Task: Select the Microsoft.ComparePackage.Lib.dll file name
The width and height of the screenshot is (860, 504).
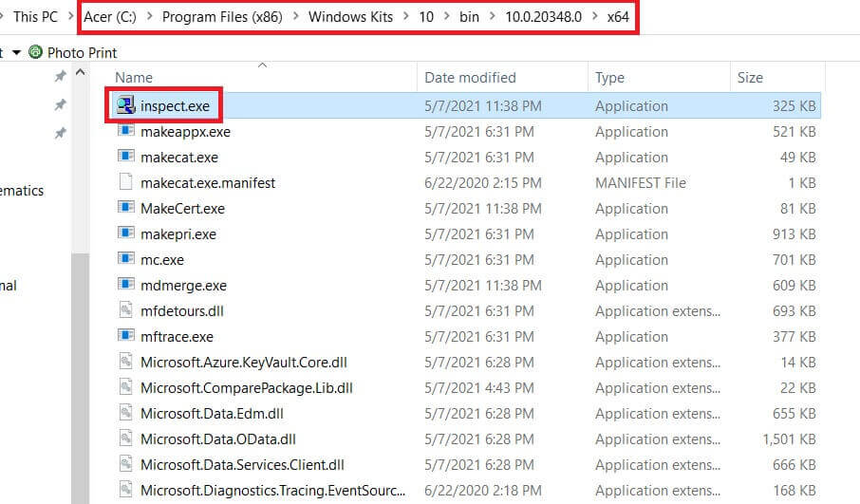Action: pyautogui.click(x=246, y=388)
